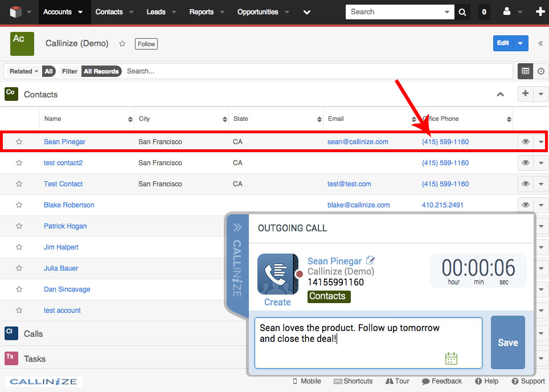This screenshot has width=549, height=392.
Task: Click the Callinize phone app icon
Action: click(278, 274)
